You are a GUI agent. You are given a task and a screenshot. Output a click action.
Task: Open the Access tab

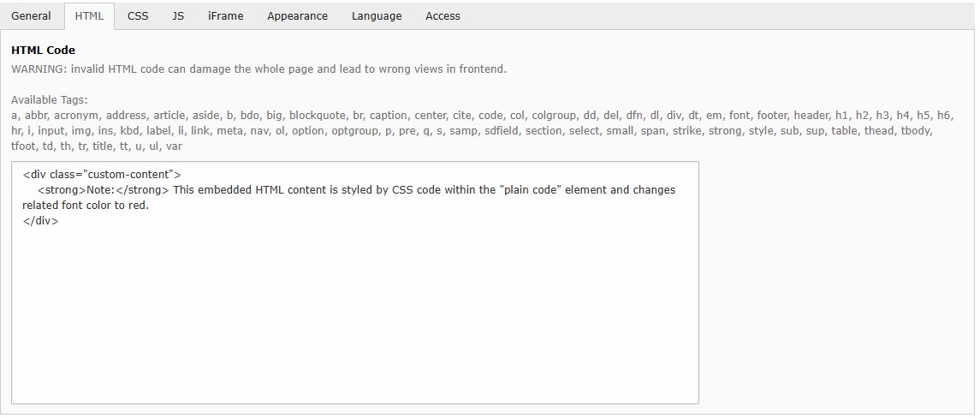tap(442, 16)
